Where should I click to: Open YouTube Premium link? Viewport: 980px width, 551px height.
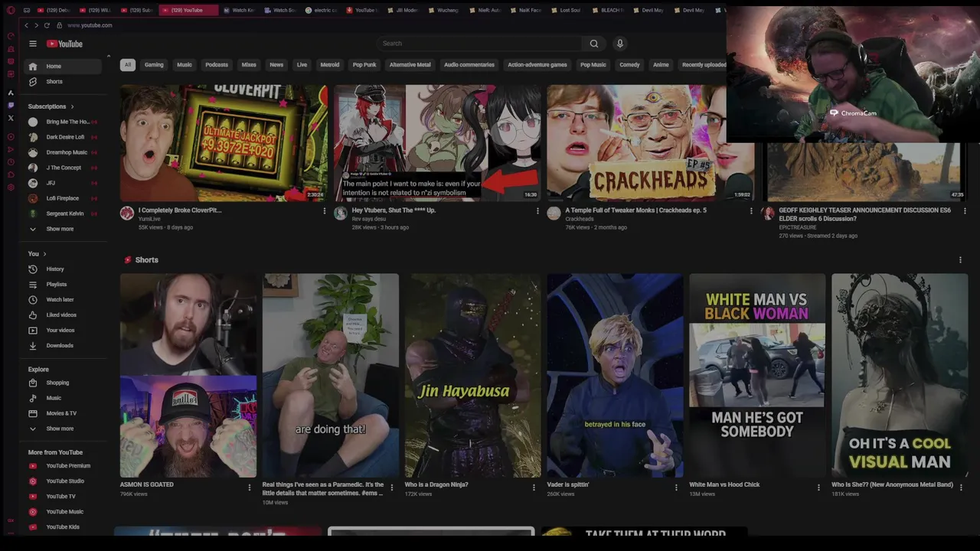(x=64, y=466)
